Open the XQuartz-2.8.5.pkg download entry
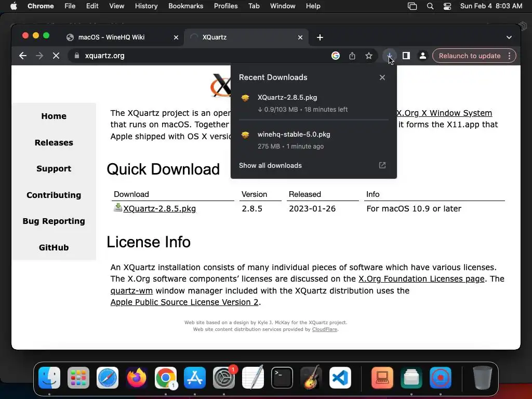This screenshot has width=532, height=399. (313, 103)
